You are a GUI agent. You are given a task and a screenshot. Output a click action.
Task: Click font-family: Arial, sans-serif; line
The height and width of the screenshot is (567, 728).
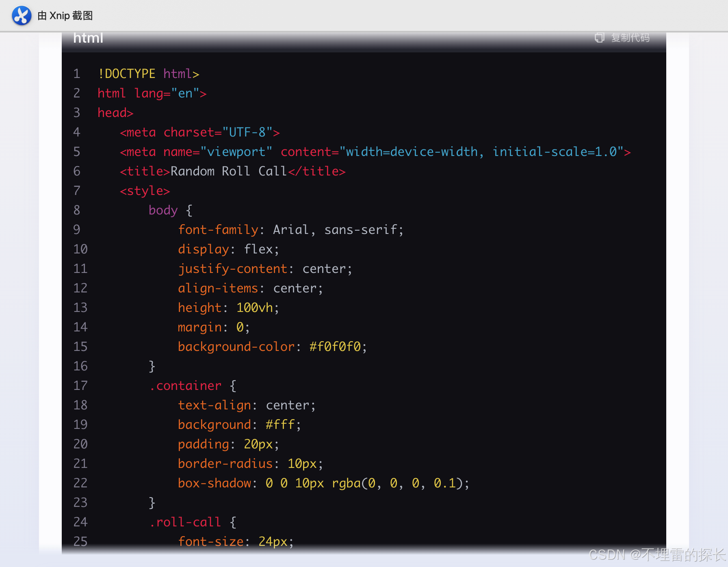click(x=291, y=230)
